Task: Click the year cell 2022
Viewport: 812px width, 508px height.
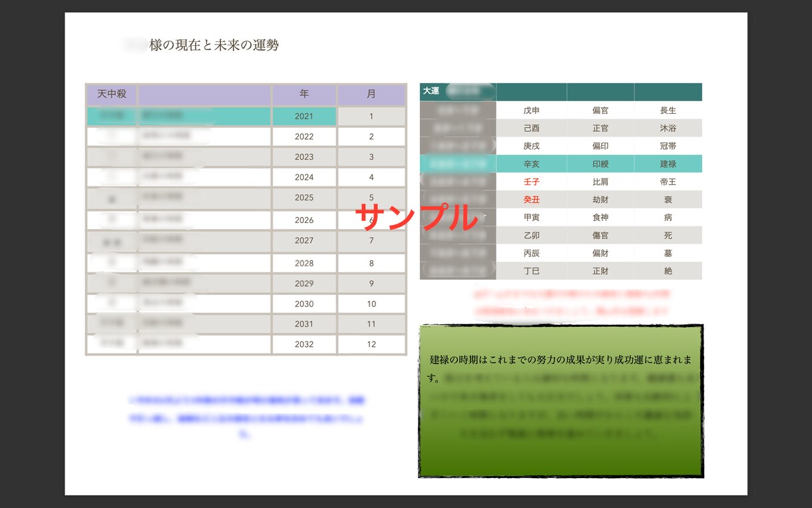Action: pos(304,136)
